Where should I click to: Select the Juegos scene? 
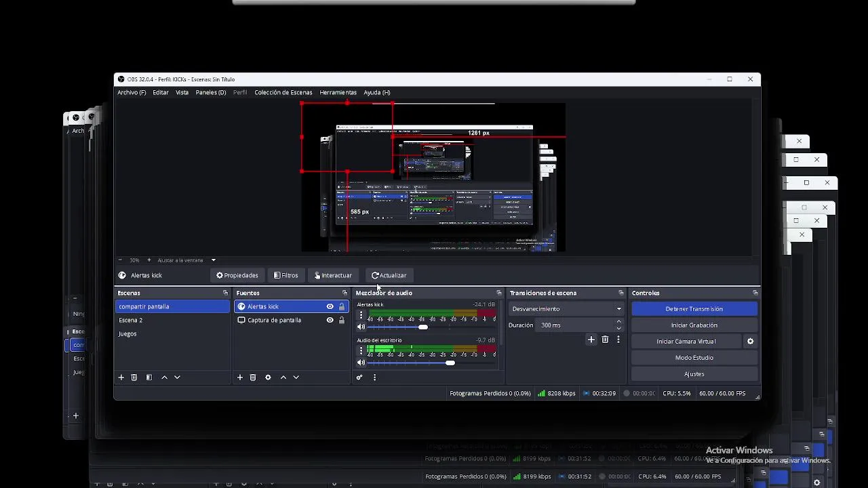[x=173, y=333]
